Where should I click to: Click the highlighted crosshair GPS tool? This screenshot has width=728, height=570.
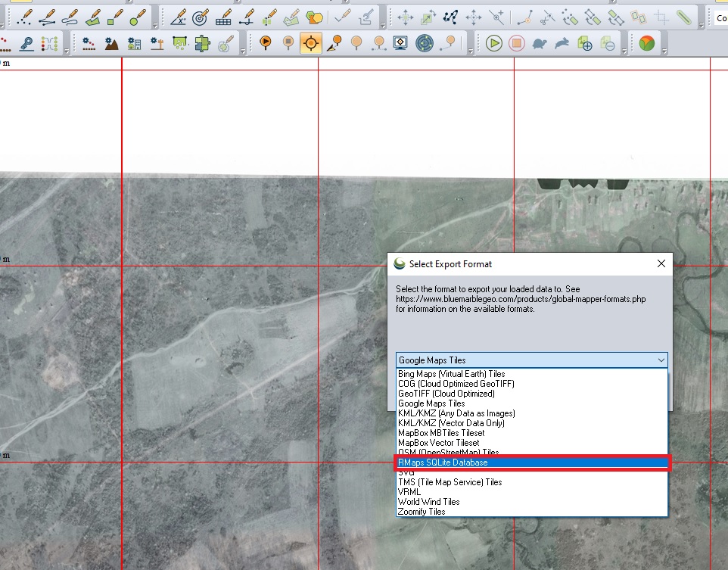[310, 44]
